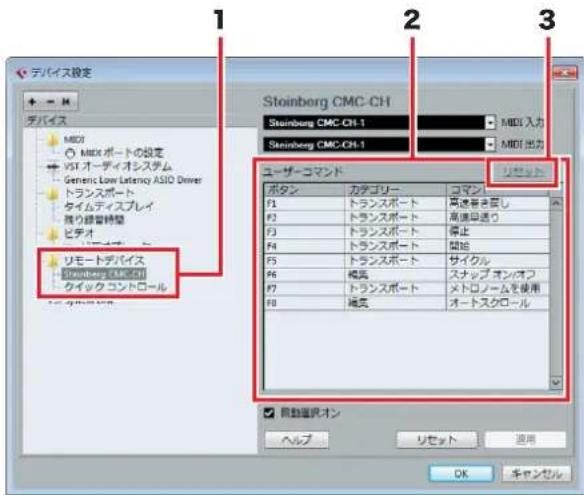584x495 pixels.
Task: Select 残り録音時間 tree item
Action: pos(94,220)
